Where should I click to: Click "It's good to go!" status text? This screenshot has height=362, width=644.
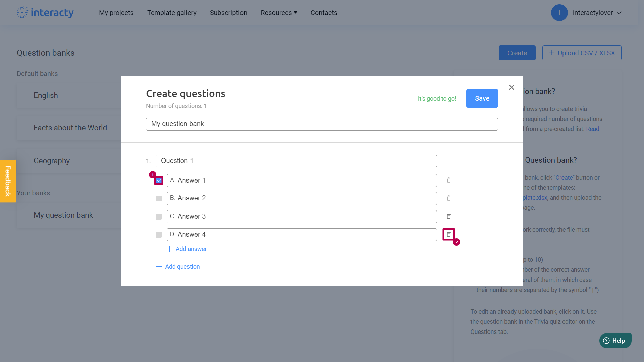[437, 99]
